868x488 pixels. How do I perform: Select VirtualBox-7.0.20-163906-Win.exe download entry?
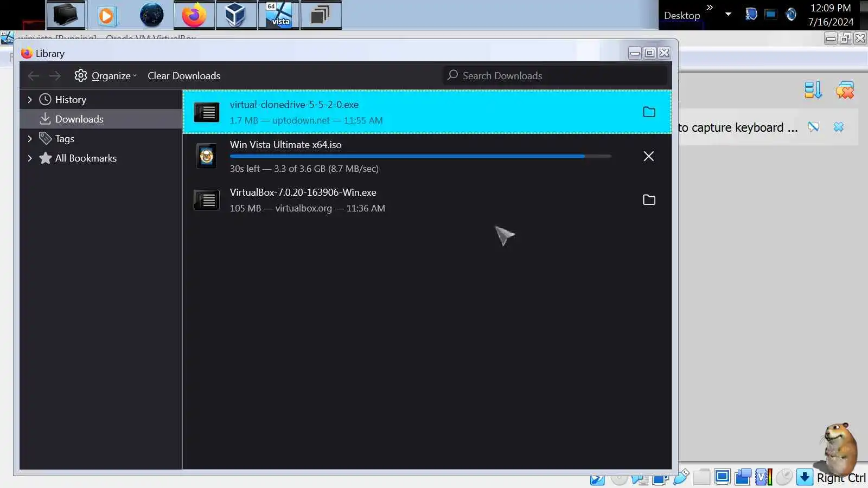427,200
